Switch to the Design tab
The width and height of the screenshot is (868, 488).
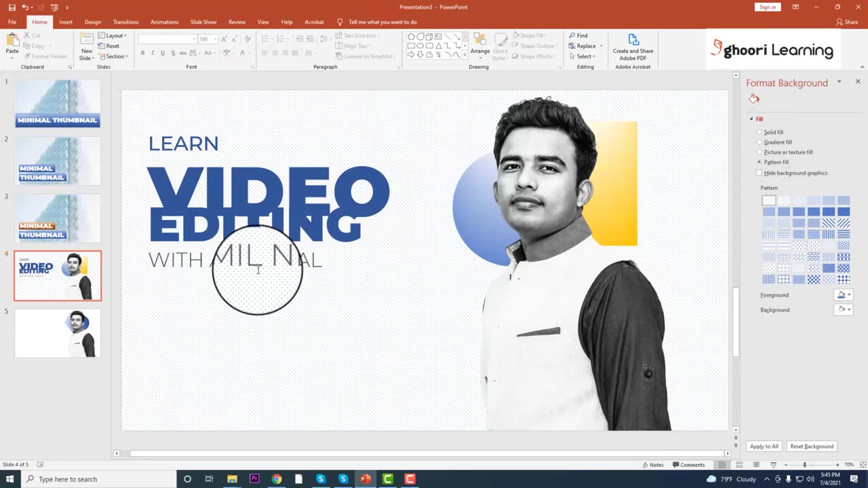[x=92, y=22]
